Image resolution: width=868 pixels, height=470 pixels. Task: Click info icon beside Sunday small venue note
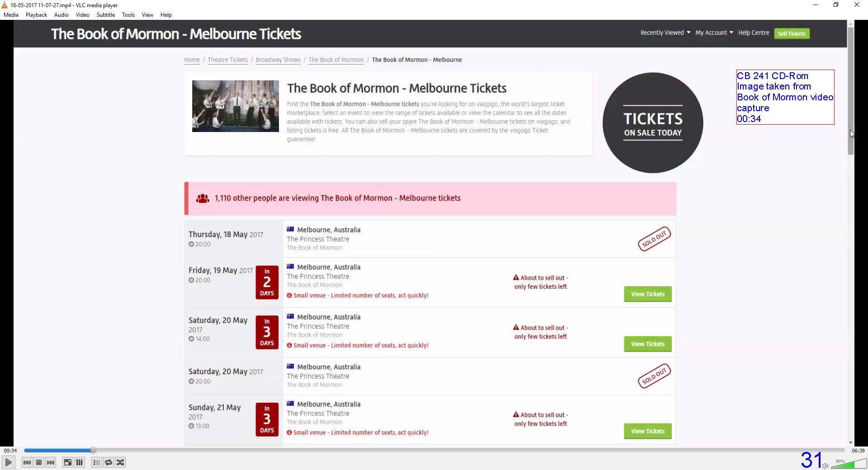pos(289,432)
